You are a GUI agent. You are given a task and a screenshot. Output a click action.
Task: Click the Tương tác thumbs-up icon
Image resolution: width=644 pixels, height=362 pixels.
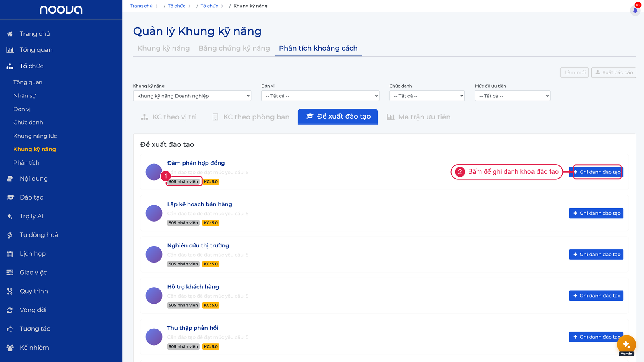(10, 329)
